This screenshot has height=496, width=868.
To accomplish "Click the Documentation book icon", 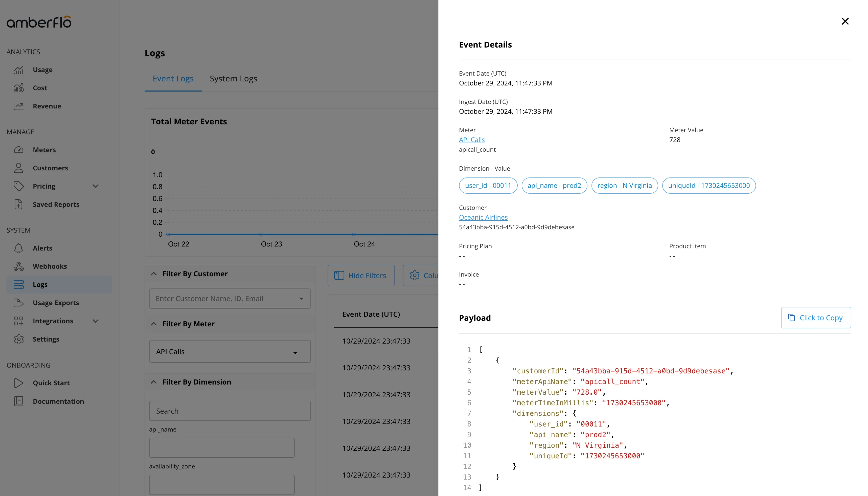I will (19, 401).
